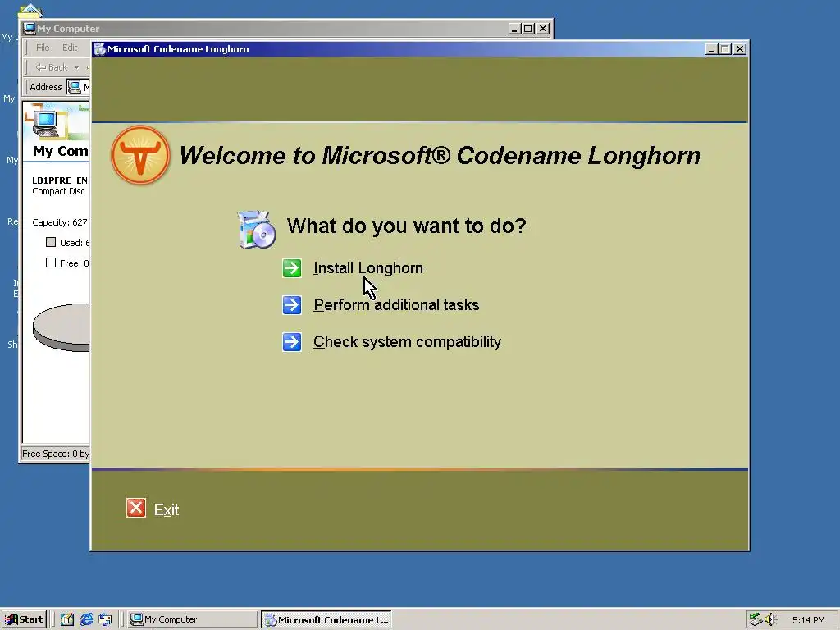840x630 pixels.
Task: Open the Start menu
Action: point(24,619)
